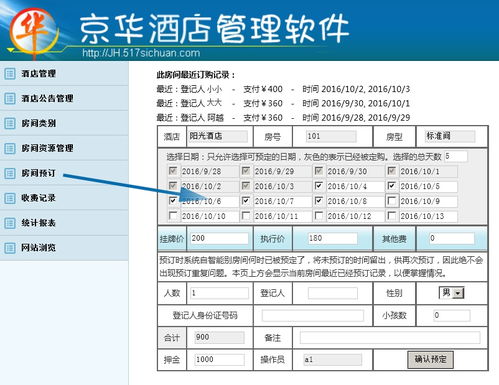
Task: Click the 执行价 field showing 180
Action: pyautogui.click(x=332, y=238)
